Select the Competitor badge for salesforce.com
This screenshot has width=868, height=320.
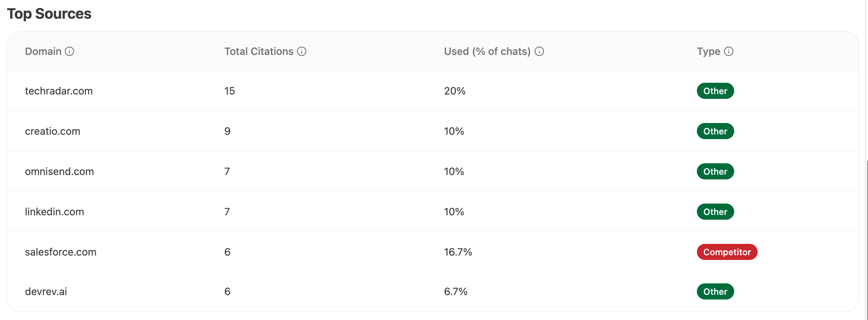727,252
